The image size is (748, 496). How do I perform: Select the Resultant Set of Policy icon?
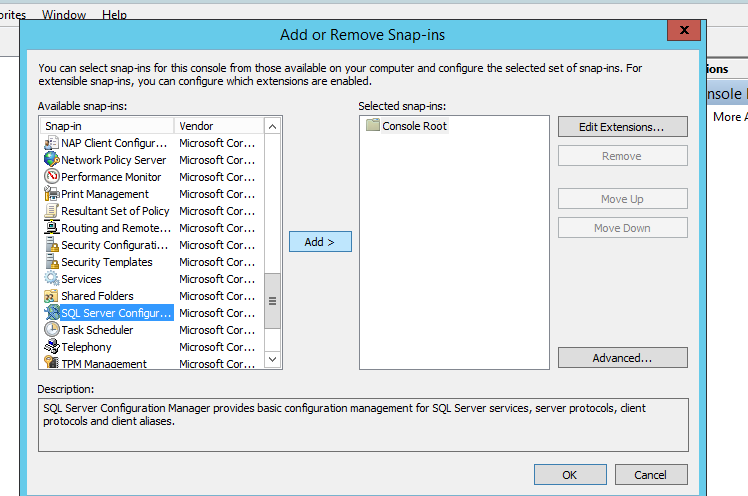tap(52, 211)
